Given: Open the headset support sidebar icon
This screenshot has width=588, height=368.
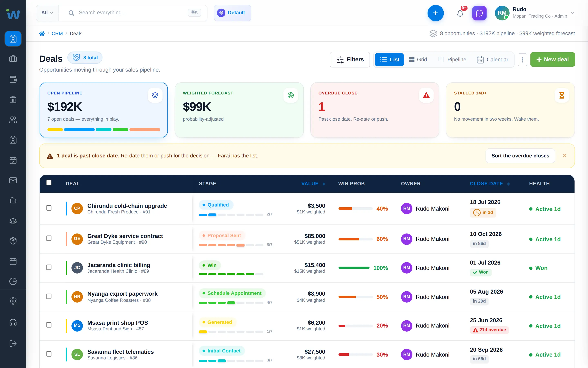Looking at the screenshot, I should coord(13,322).
